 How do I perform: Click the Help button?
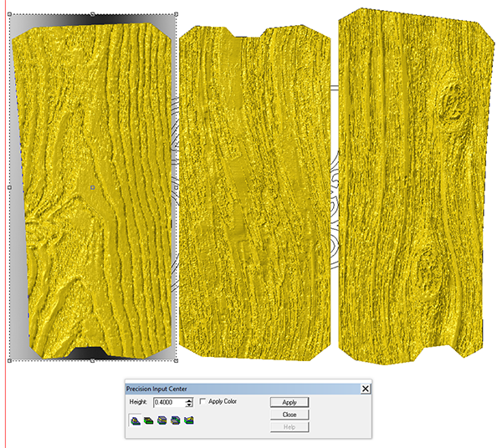[x=289, y=427]
